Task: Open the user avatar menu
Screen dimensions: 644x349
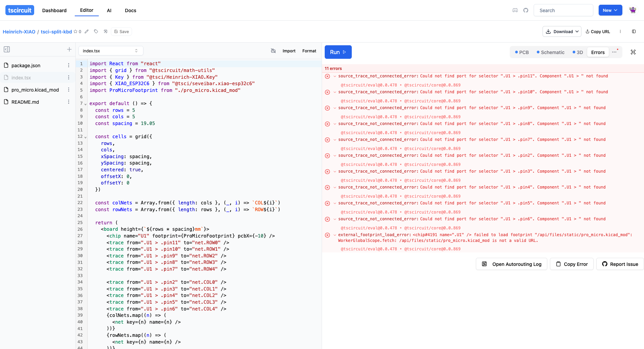Action: [632, 10]
